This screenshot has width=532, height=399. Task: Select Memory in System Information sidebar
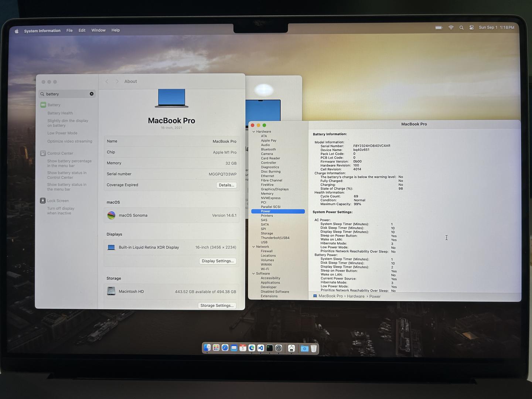click(267, 194)
